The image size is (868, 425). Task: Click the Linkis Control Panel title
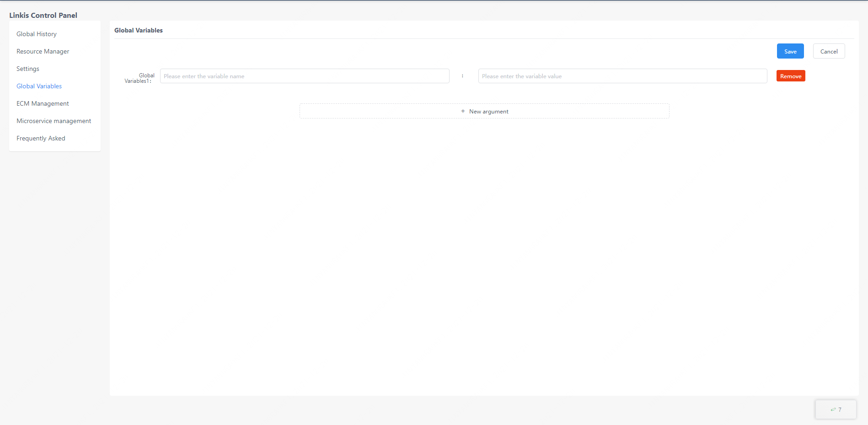click(x=43, y=15)
